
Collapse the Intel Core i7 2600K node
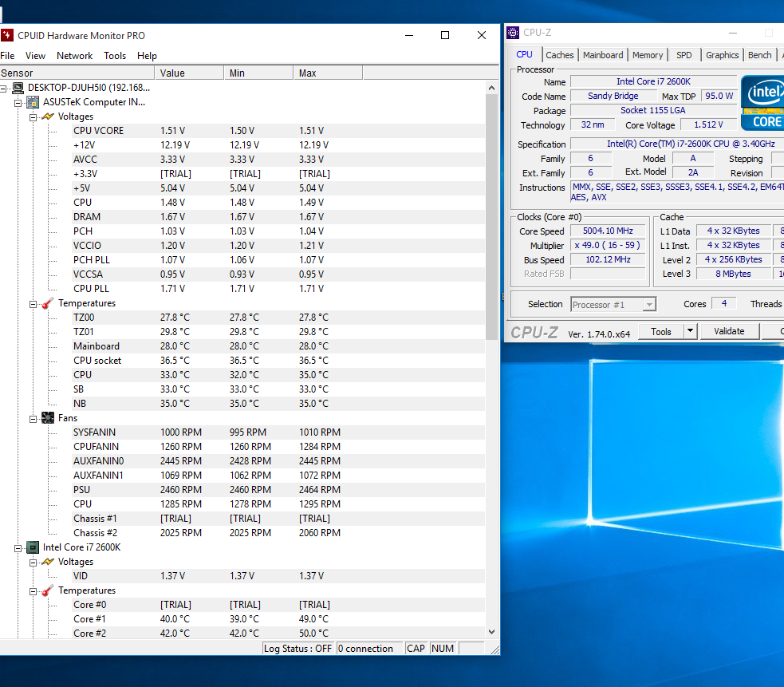(18, 547)
